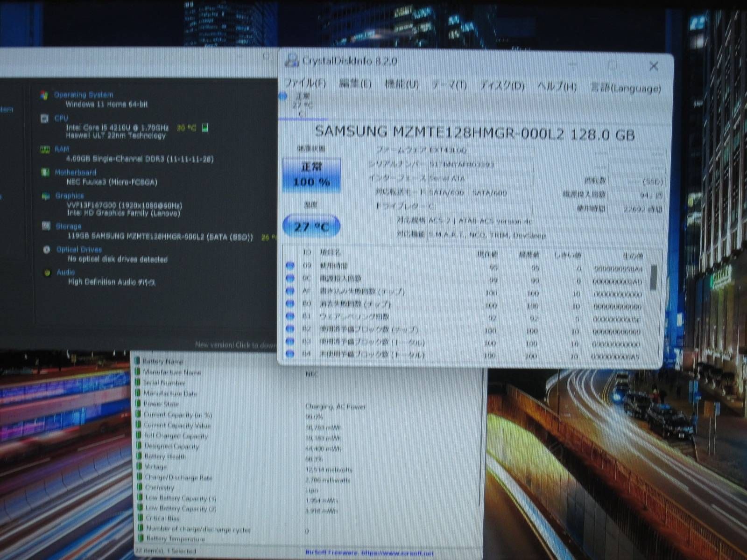Image resolution: width=747 pixels, height=560 pixels.
Task: Click the Storage drive icon in Speccy
Action: click(46, 226)
